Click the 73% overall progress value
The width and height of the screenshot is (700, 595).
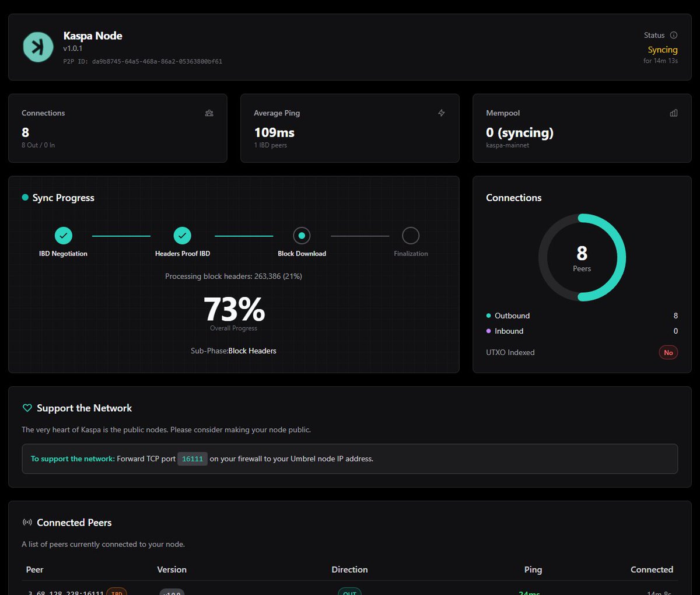point(234,309)
